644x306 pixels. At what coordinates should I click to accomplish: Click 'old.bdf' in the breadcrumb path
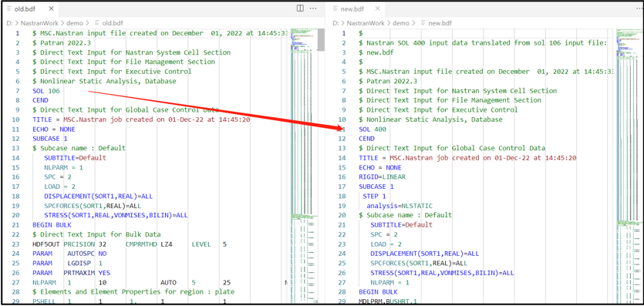click(112, 23)
